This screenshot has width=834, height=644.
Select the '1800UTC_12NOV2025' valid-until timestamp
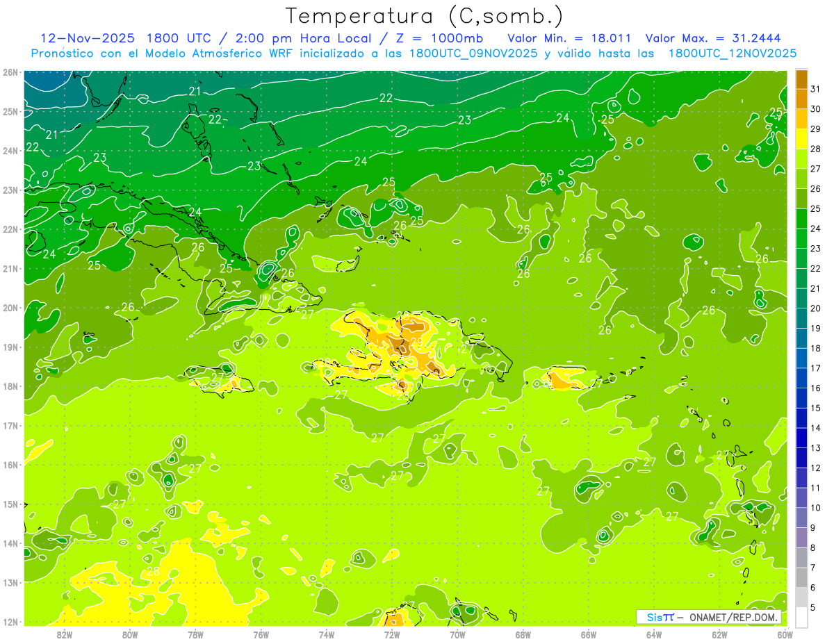click(x=733, y=53)
